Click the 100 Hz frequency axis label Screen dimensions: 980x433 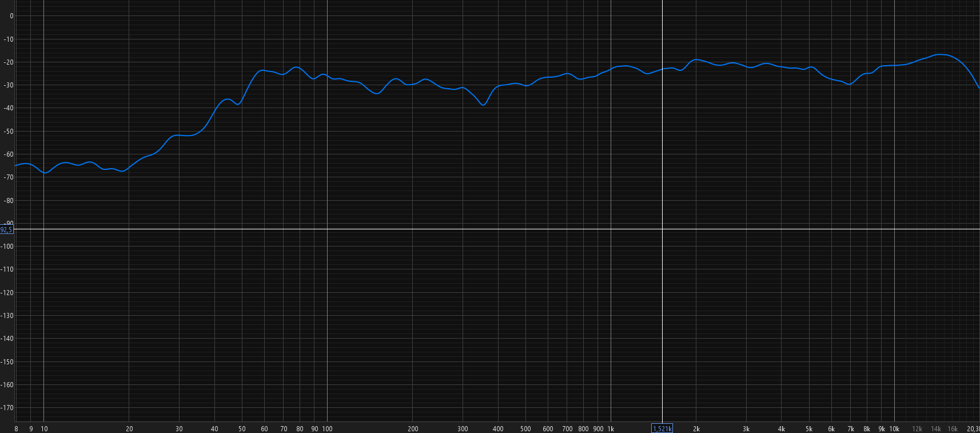(x=327, y=428)
